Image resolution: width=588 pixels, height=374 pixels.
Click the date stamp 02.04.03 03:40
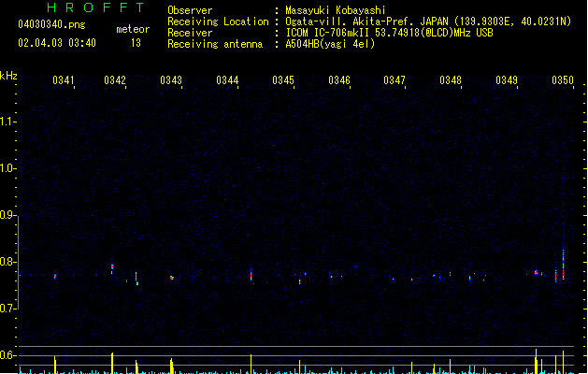57,43
